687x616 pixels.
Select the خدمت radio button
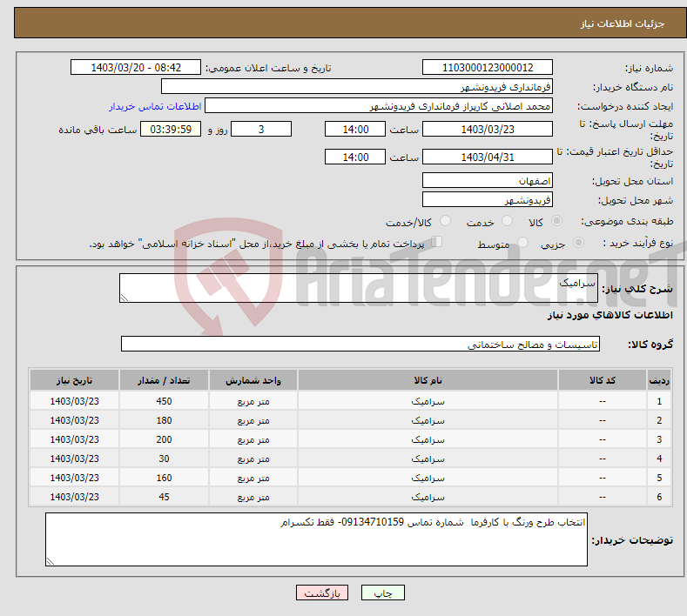[507, 221]
